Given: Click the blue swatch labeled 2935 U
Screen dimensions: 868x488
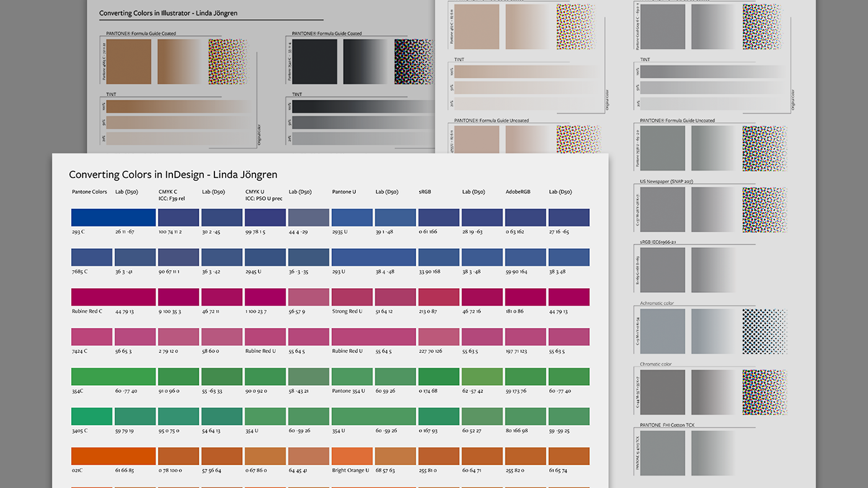Looking at the screenshot, I should (x=352, y=218).
